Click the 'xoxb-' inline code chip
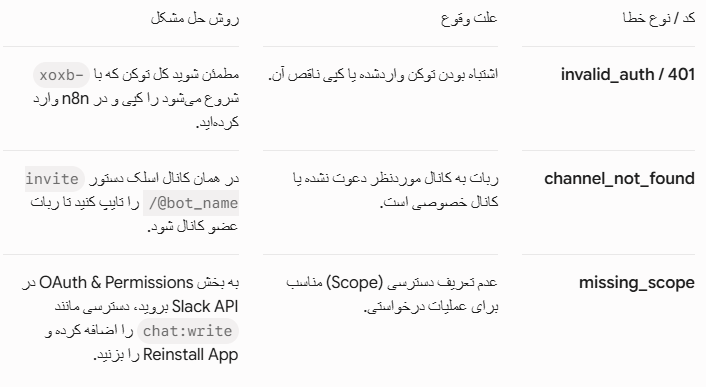Viewport: 706px width, 387px height. (x=61, y=75)
